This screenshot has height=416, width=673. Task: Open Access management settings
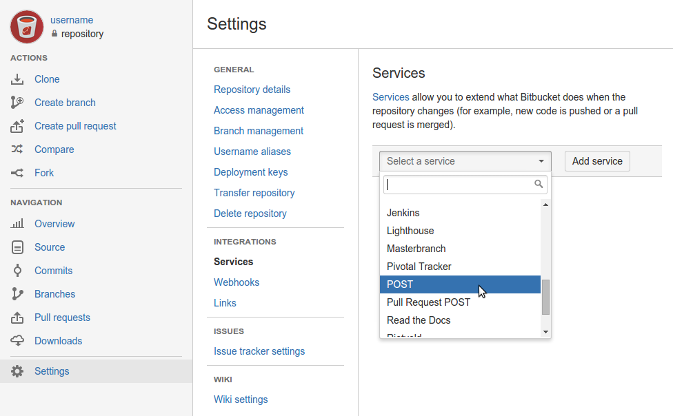pyautogui.click(x=258, y=110)
